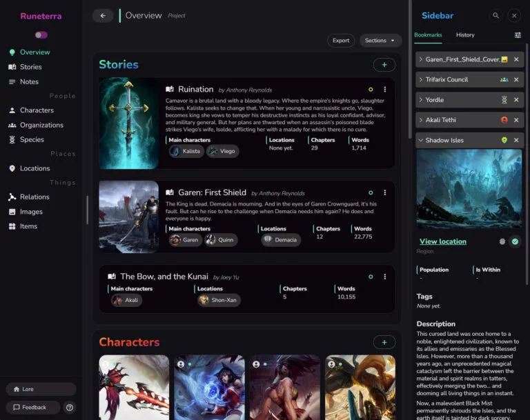
Task: Click the grey dot beside View location
Action: pyautogui.click(x=502, y=241)
